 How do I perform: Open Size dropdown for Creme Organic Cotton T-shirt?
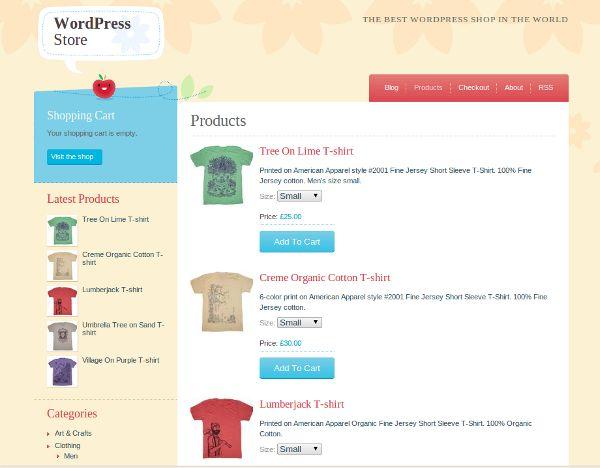pos(299,323)
